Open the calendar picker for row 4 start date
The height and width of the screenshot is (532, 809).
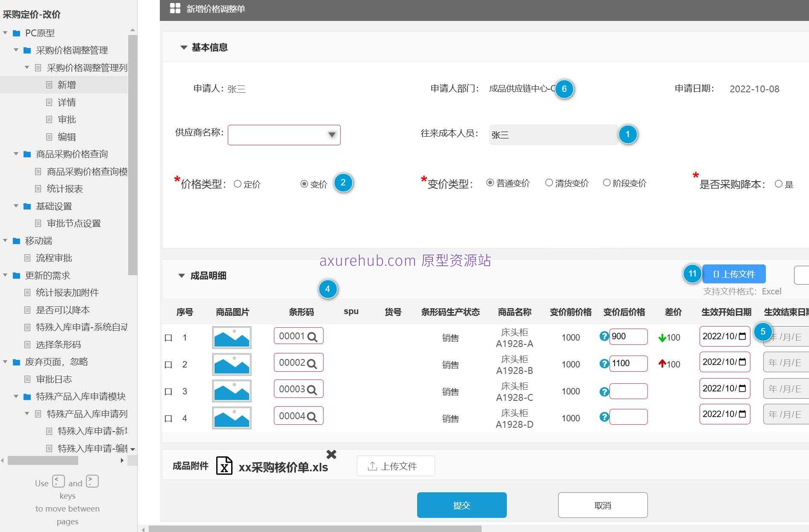point(743,414)
